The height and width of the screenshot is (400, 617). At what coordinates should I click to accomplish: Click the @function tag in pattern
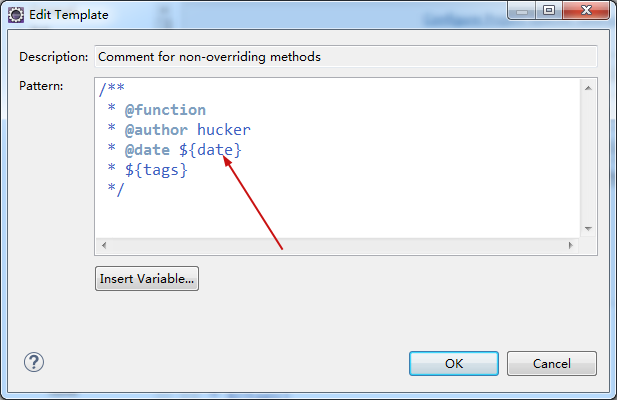click(x=165, y=110)
